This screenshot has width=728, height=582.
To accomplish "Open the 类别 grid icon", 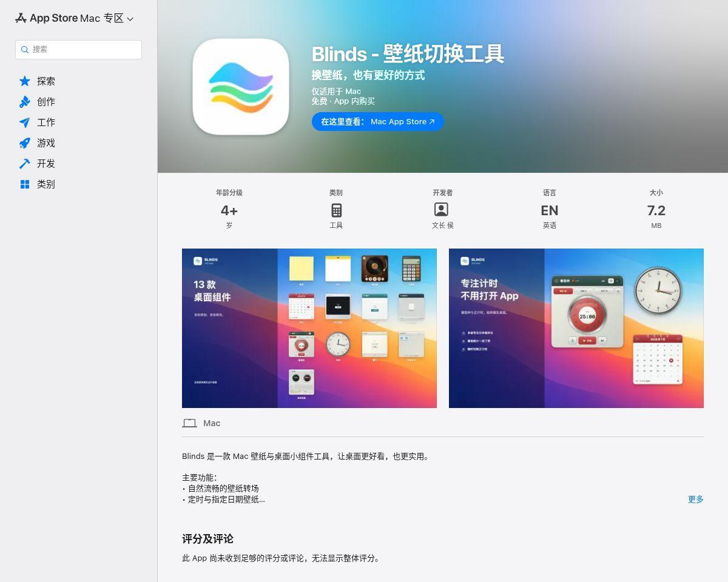I will point(24,184).
